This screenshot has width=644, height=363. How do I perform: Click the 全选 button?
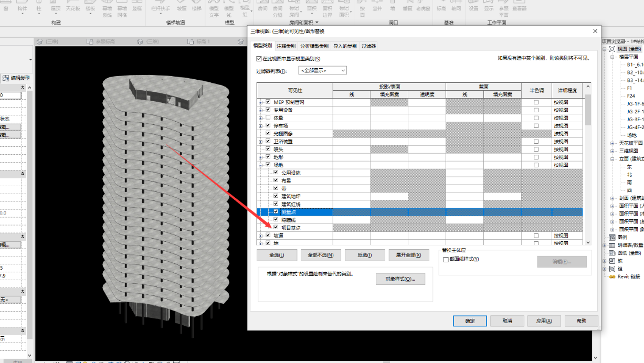click(277, 255)
